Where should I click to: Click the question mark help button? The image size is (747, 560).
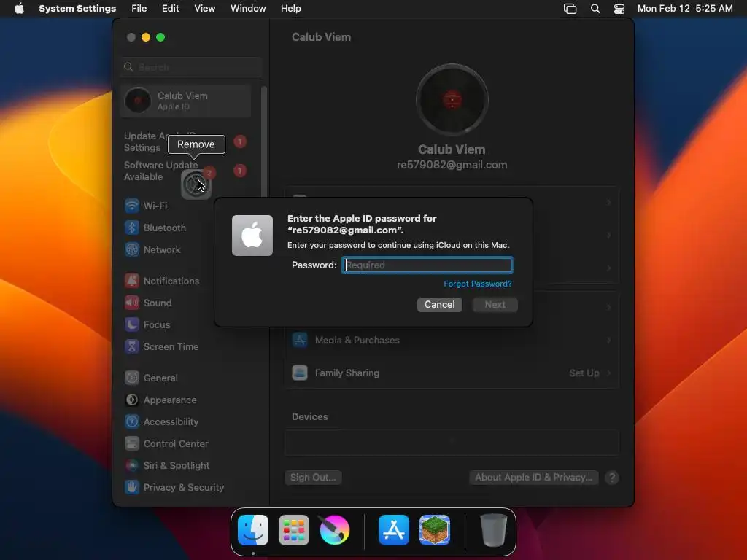click(x=612, y=478)
